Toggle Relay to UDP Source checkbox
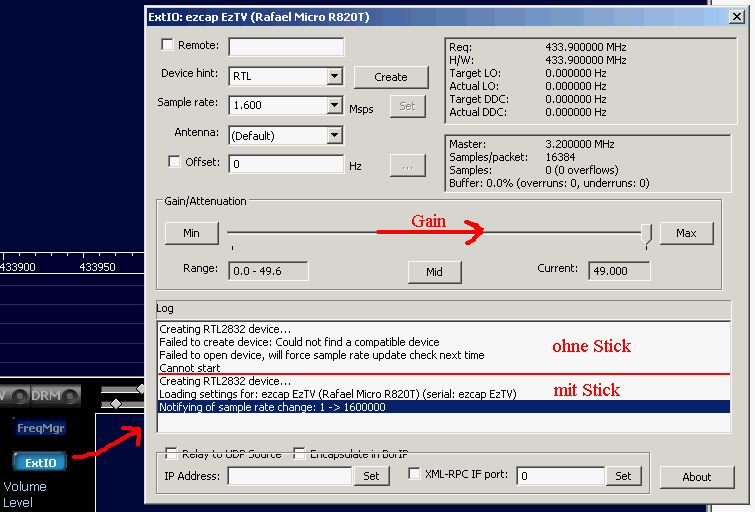This screenshot has height=512, width=755. pos(171,453)
